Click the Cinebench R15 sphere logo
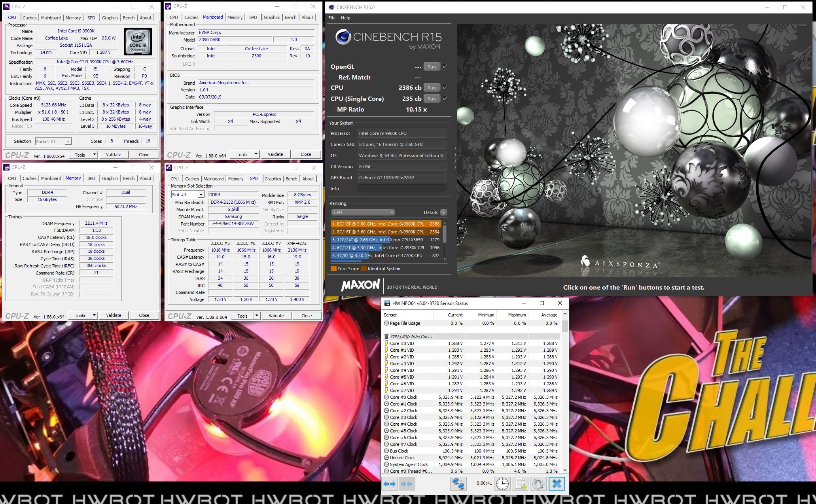This screenshot has height=504, width=816. [x=343, y=37]
